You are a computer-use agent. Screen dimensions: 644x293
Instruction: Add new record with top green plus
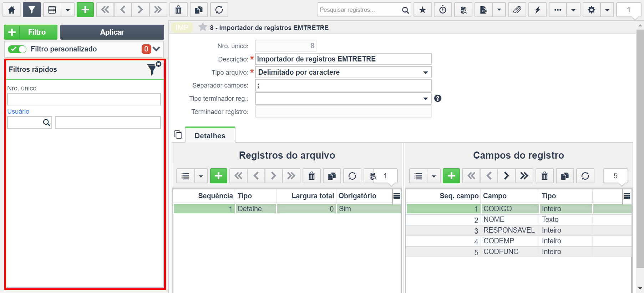click(x=85, y=10)
